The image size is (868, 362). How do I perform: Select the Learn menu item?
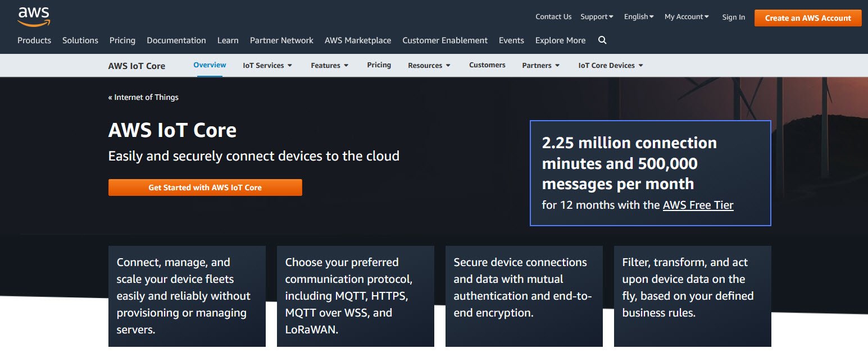click(228, 40)
